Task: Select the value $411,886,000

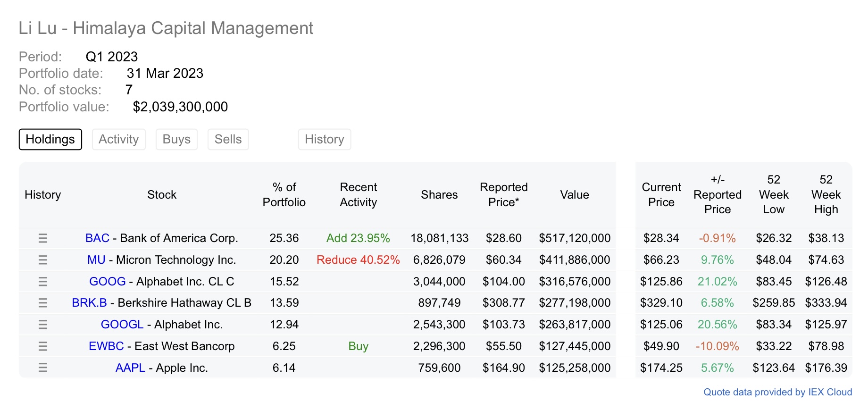Action: pyautogui.click(x=575, y=260)
